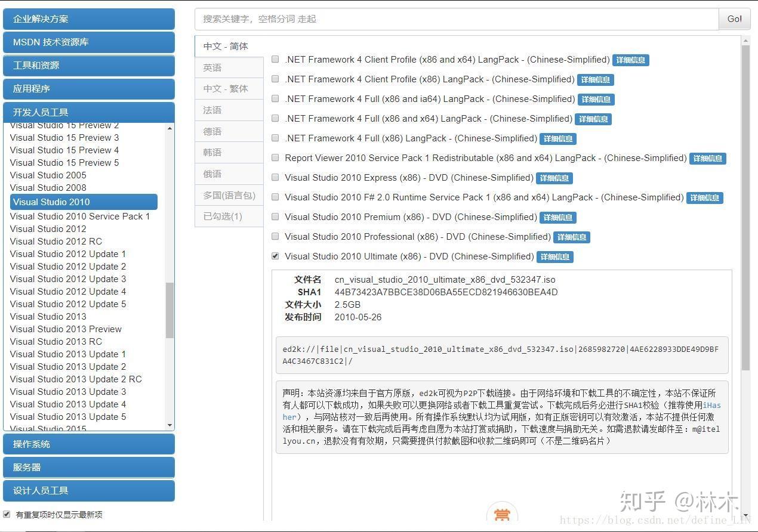Check the .NET Framework 4 Full (x86) LangPack
758x532 pixels.
[x=275, y=138]
